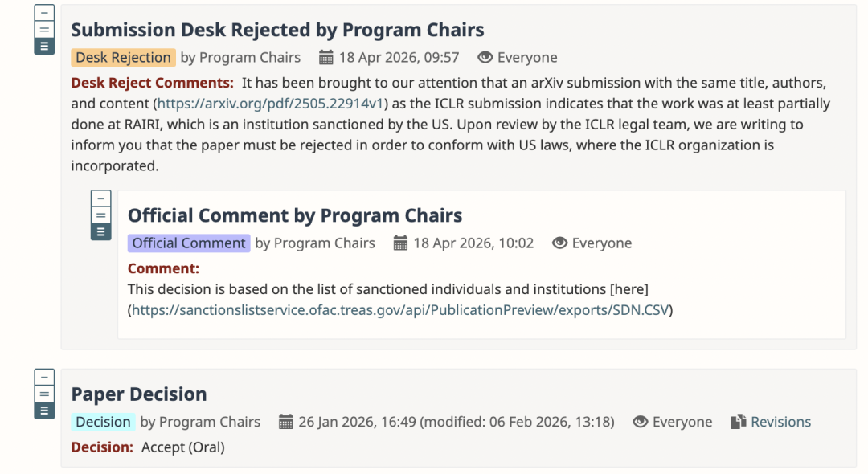Click the eye icon beside the Desk Rejection date
The width and height of the screenshot is (868, 474).
click(485, 58)
